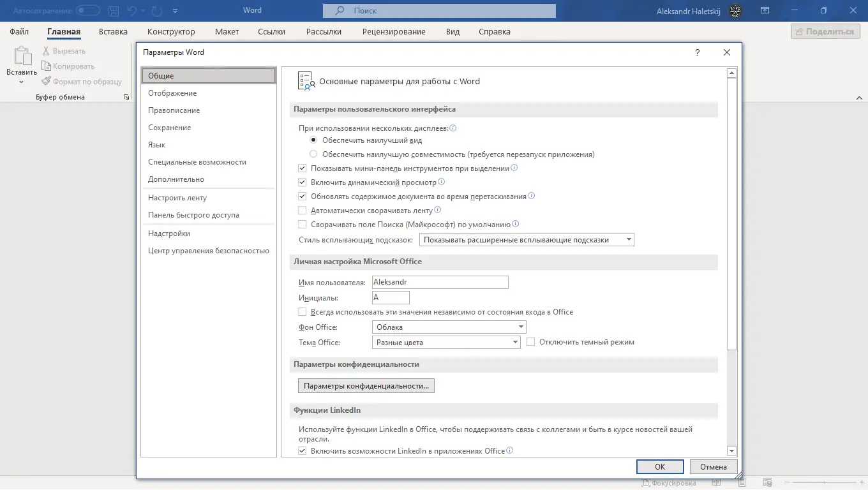Click the Поиск search field
The width and height of the screenshot is (868, 490).
point(439,11)
